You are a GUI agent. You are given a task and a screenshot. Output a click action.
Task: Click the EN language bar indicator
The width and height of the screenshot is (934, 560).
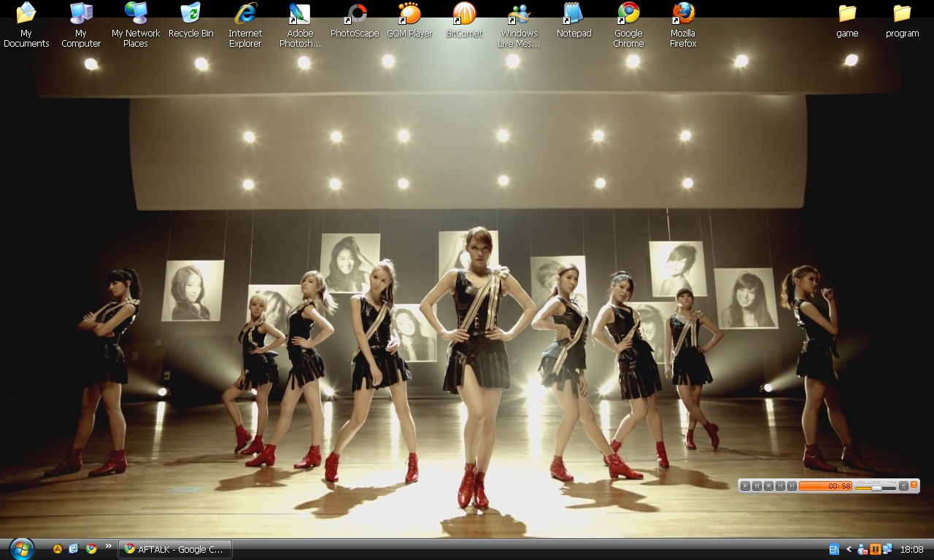point(834,549)
